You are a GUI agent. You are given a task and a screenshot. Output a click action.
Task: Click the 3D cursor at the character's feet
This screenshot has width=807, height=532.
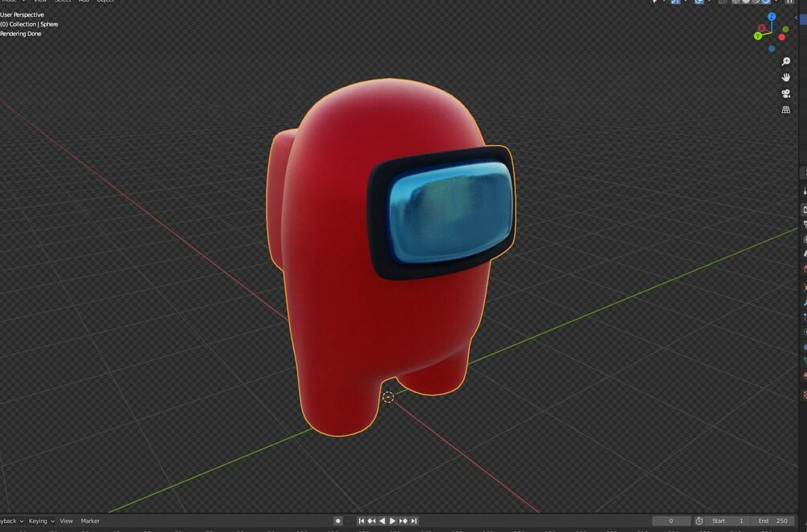click(389, 397)
